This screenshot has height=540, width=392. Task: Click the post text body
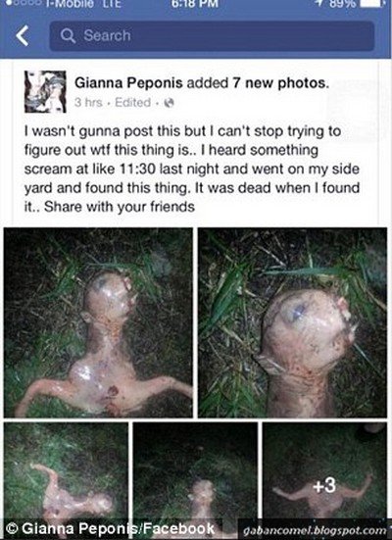[192, 170]
